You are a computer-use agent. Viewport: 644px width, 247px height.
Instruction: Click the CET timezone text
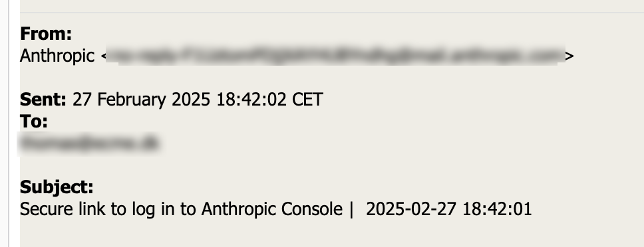tap(307, 100)
